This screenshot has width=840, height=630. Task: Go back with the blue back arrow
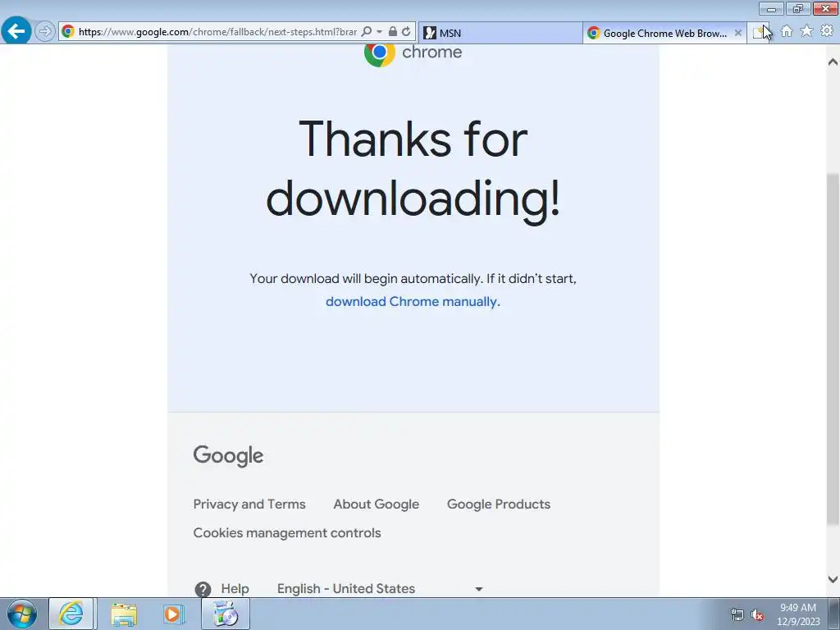[16, 30]
